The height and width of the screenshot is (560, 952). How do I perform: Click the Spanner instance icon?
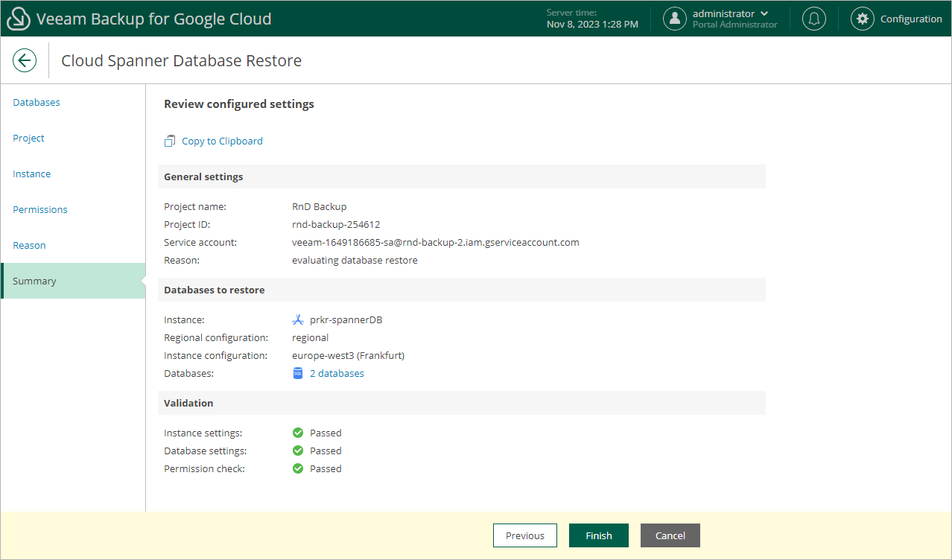[298, 320]
